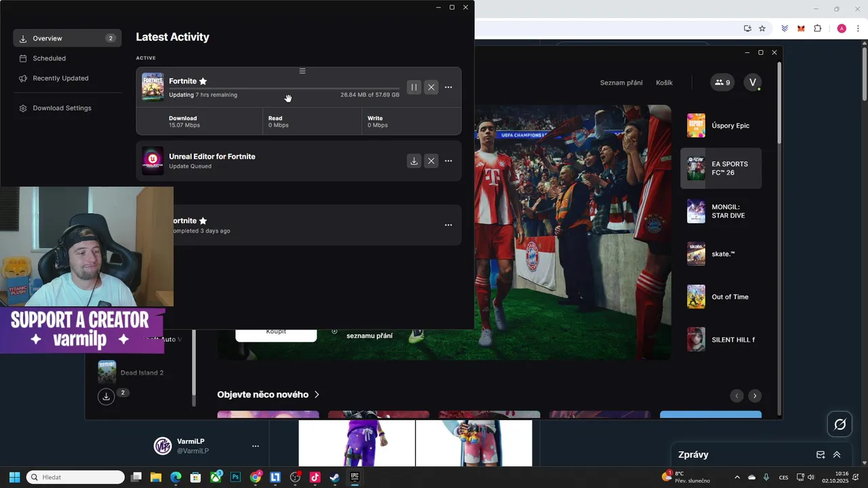
Task: Click the blue layered-chevrons Chrome extension
Action: 785,28
